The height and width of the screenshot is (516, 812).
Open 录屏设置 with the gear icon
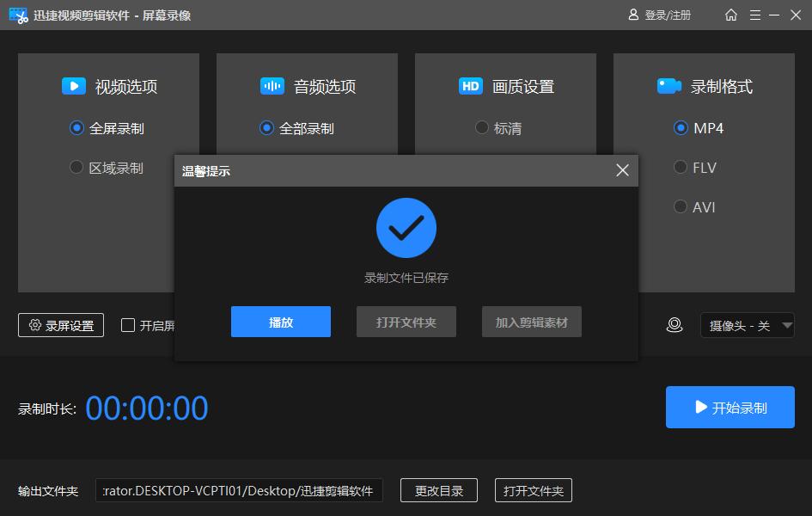coord(60,324)
